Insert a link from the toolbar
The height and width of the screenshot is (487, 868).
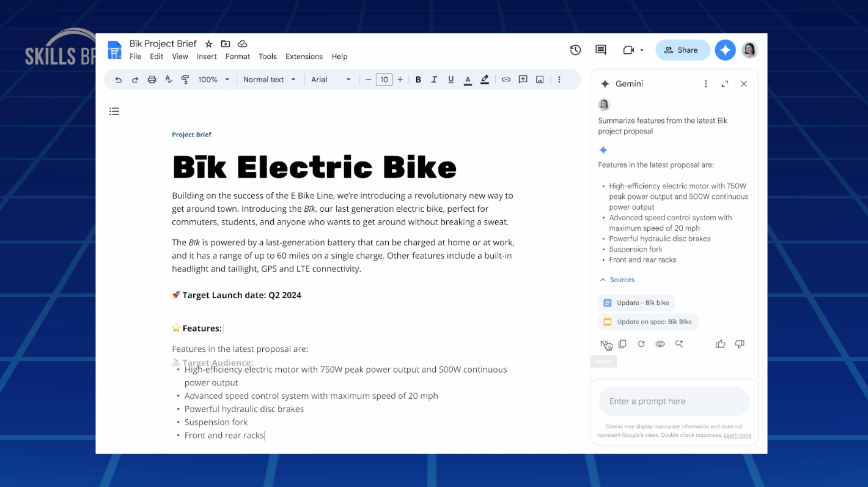(x=506, y=80)
